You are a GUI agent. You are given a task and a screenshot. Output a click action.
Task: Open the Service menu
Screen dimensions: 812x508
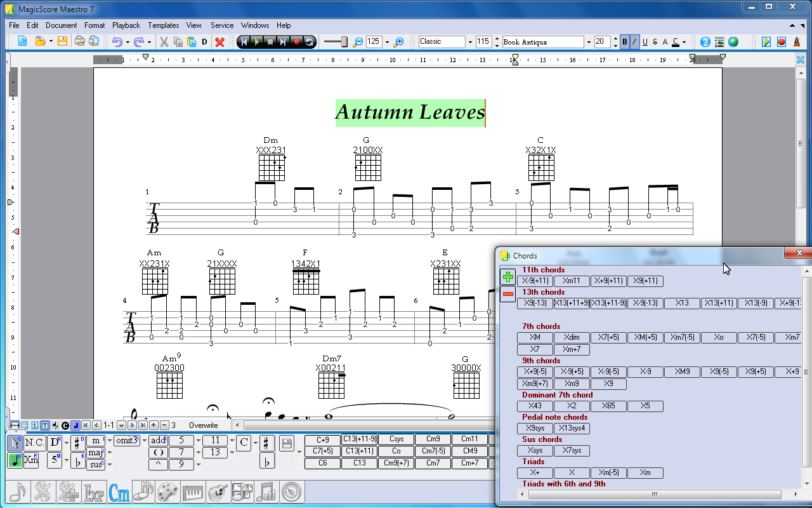tap(222, 25)
